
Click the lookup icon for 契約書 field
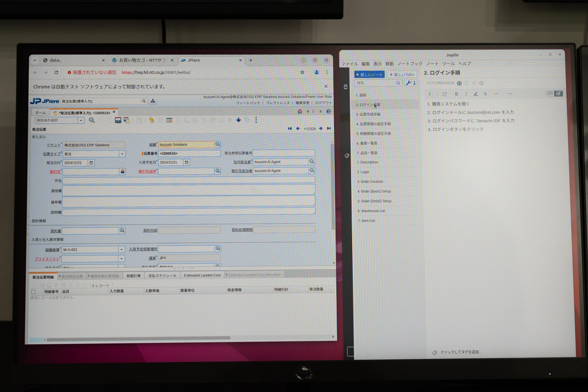[122, 230]
